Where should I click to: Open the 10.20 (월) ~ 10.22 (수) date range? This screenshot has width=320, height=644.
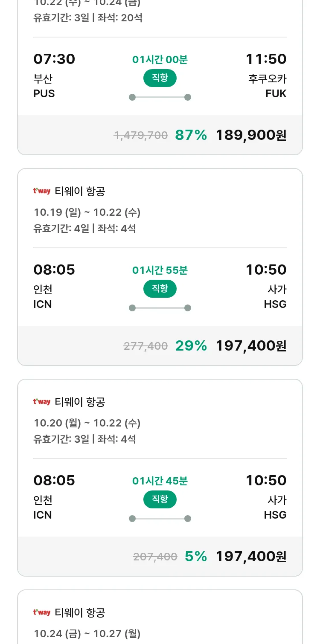tap(87, 423)
